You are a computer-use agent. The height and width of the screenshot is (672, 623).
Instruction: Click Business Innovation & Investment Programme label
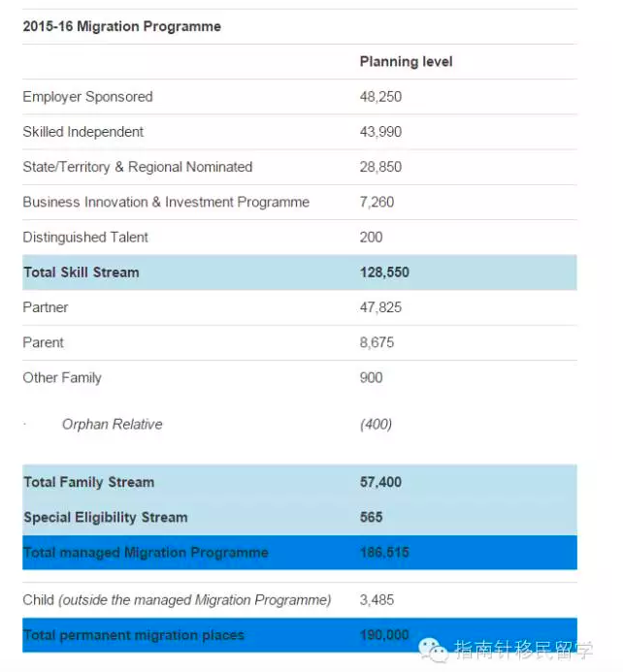[166, 202]
